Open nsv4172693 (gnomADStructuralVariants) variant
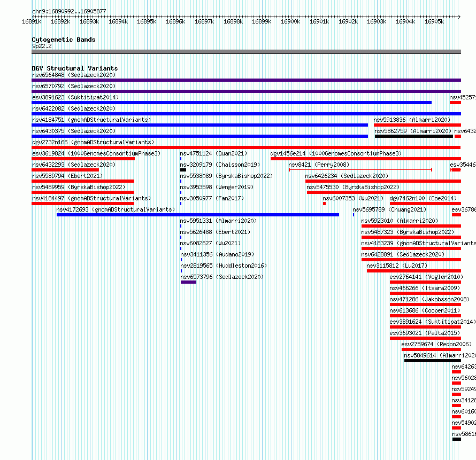Image resolution: width=476 pixels, height=460 pixels. pos(116,209)
